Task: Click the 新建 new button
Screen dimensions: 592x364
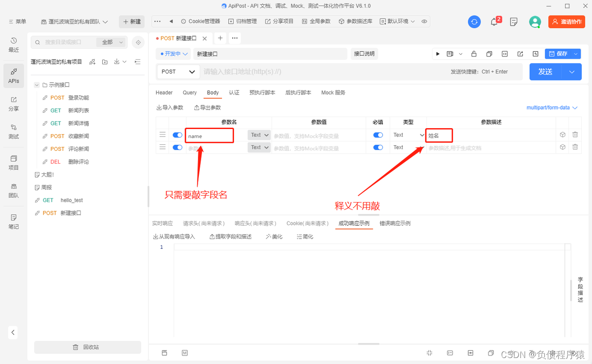Action: [x=132, y=22]
